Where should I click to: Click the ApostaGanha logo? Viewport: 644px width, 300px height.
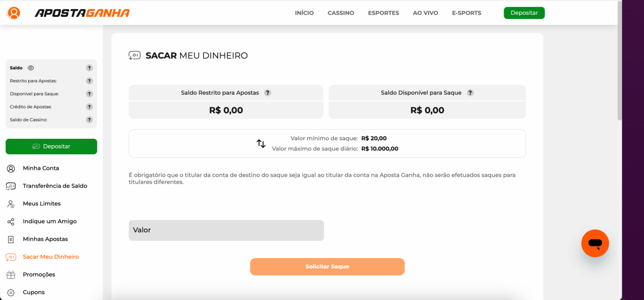point(82,13)
